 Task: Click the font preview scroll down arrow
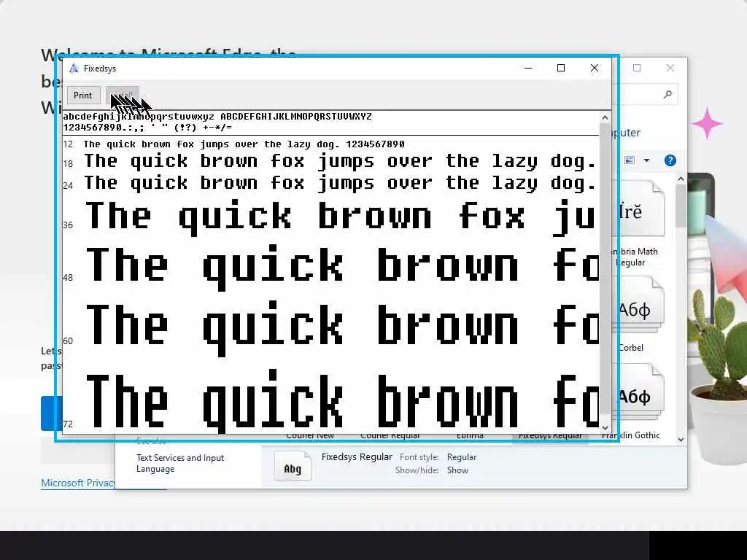click(605, 427)
